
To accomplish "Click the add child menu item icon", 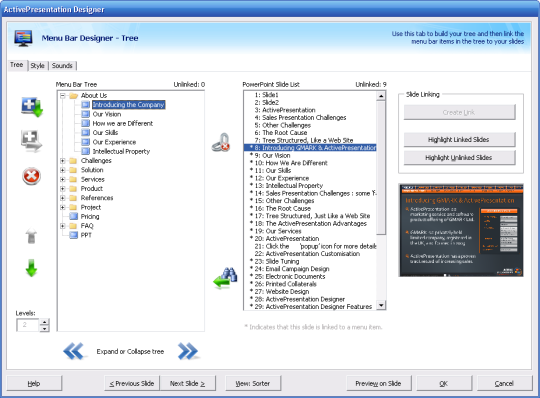I will (31, 141).
